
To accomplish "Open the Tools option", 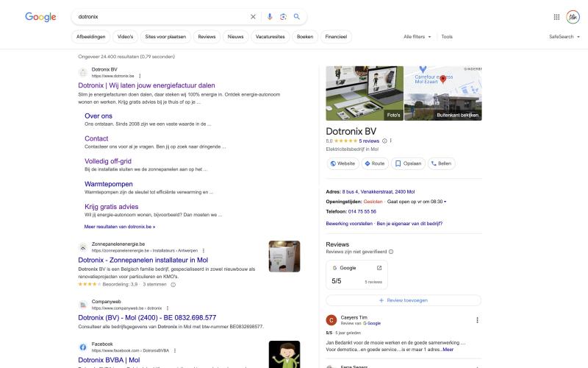I will 447,37.
